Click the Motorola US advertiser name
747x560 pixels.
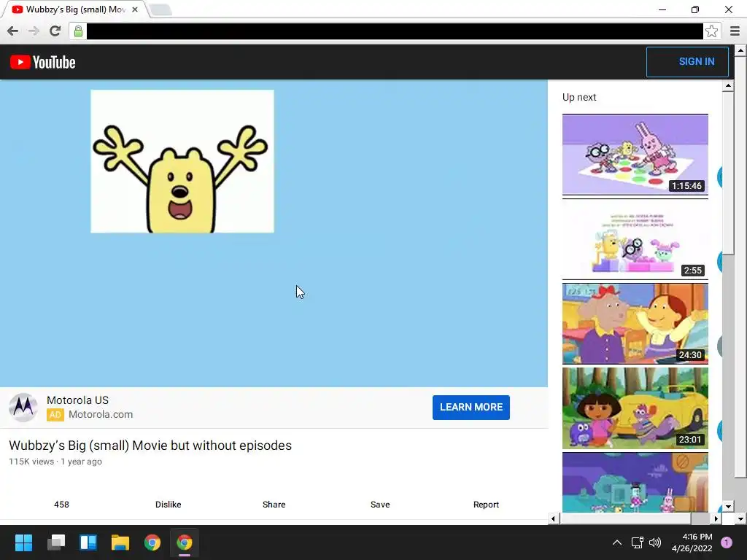click(77, 400)
